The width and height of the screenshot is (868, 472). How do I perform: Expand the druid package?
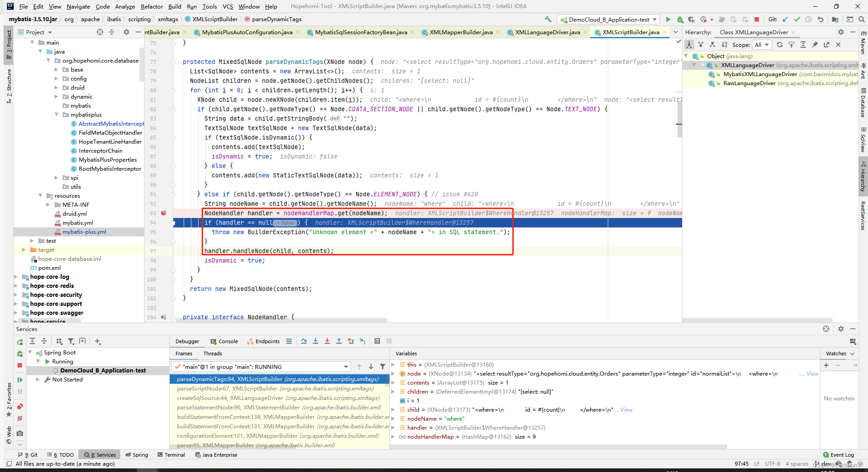point(56,88)
